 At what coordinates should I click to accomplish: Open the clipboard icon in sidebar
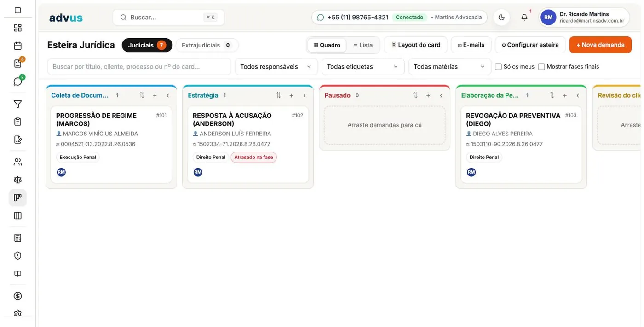coord(17,122)
